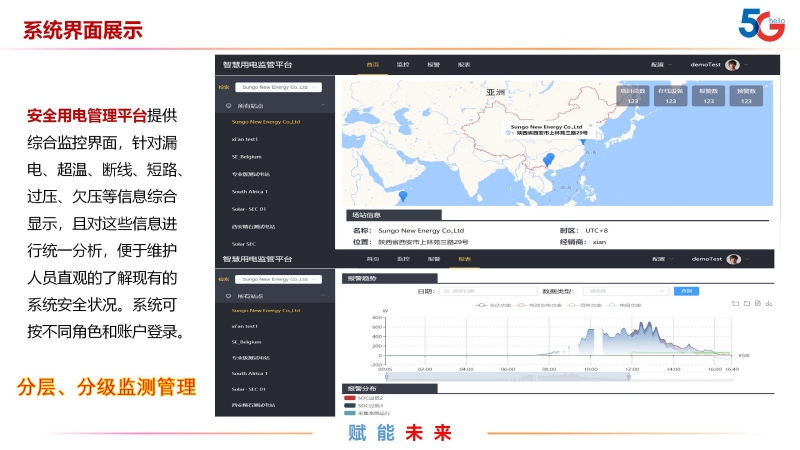Close the Sungo New Energy map popup
This screenshot has height=450, width=800.
pyautogui.click(x=590, y=122)
